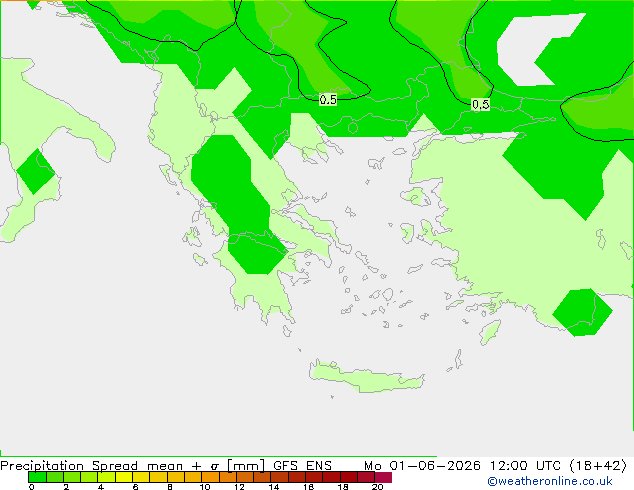The height and width of the screenshot is (490, 634).
Task: Click the orange legend swatch at 10
Action: (210, 477)
